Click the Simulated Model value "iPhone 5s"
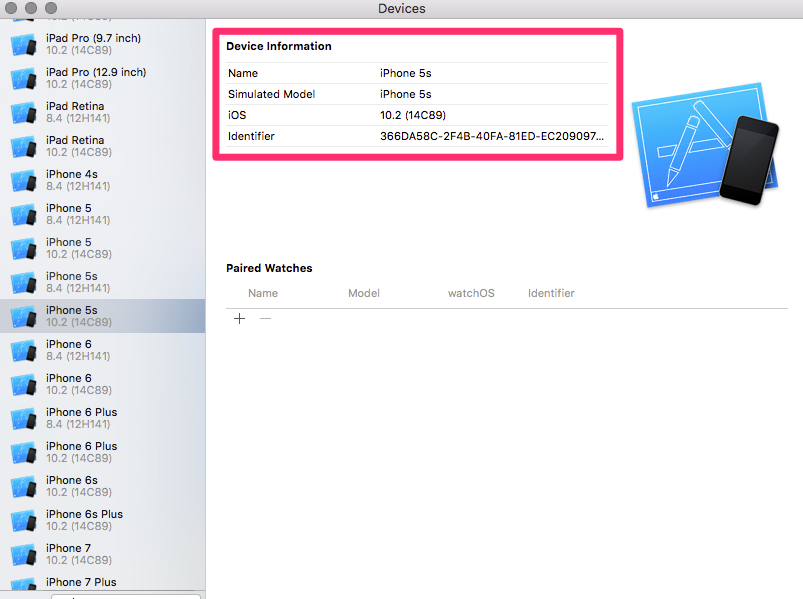803x599 pixels. [x=406, y=94]
